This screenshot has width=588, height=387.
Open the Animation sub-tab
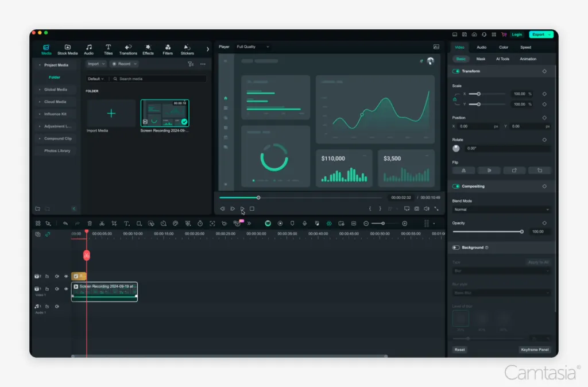[x=528, y=59]
